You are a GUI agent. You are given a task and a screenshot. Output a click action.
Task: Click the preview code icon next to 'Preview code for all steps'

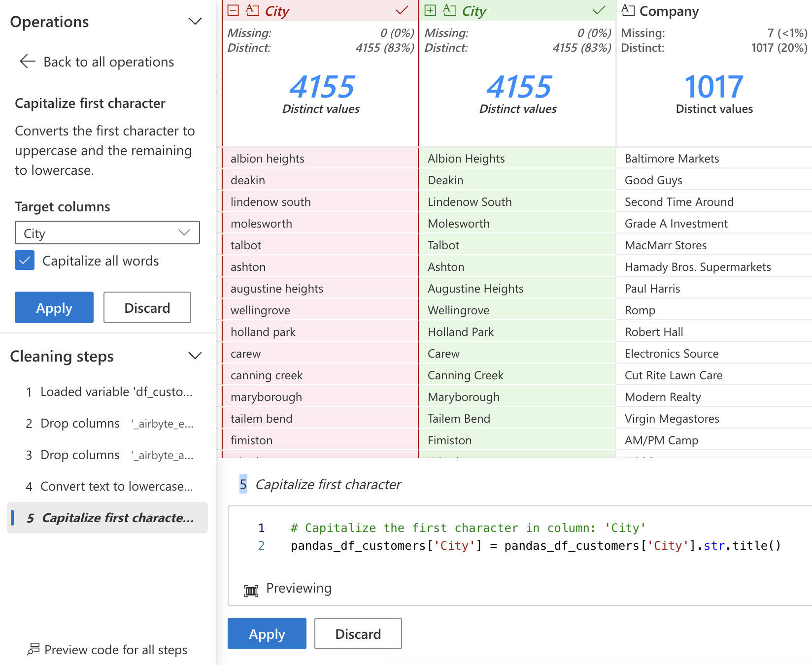tap(33, 649)
